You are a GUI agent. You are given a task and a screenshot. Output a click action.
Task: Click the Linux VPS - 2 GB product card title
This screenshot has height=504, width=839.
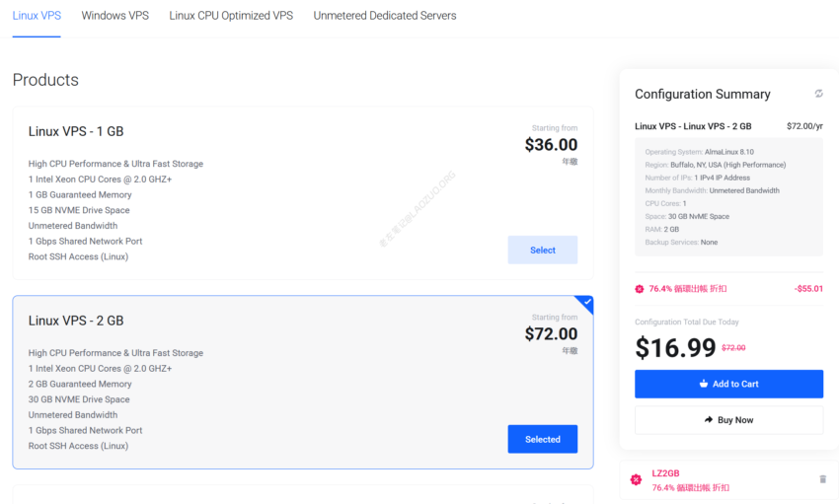[76, 321]
